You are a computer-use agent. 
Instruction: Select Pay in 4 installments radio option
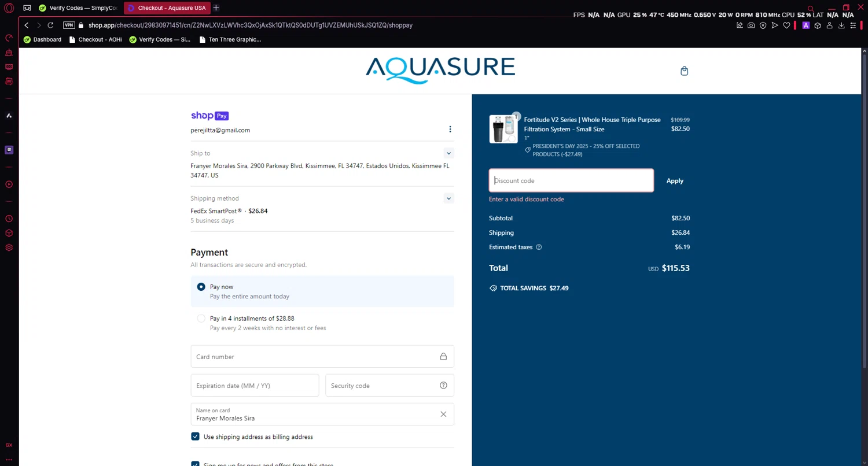point(201,319)
